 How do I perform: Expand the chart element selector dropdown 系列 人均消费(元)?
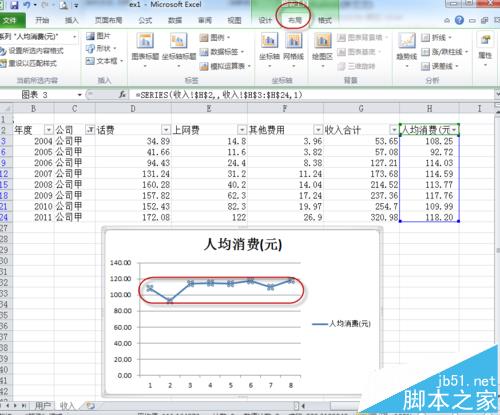(75, 37)
